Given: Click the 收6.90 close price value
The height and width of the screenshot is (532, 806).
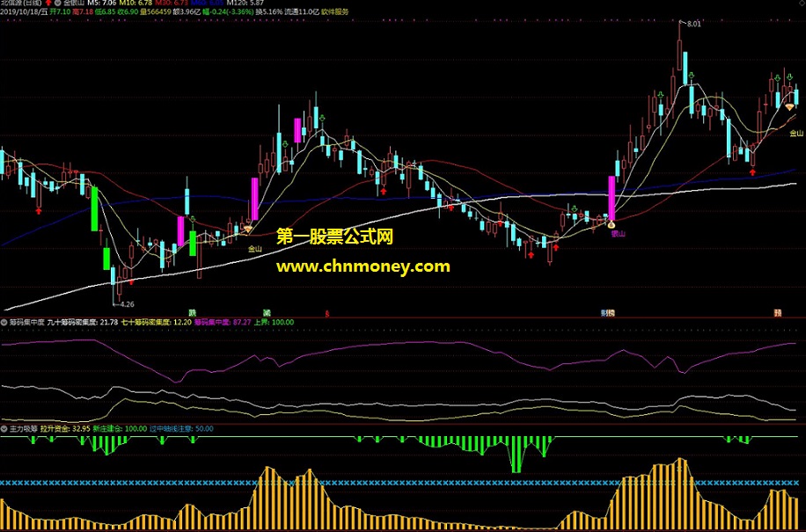Looking at the screenshot, I should pyautogui.click(x=128, y=11).
